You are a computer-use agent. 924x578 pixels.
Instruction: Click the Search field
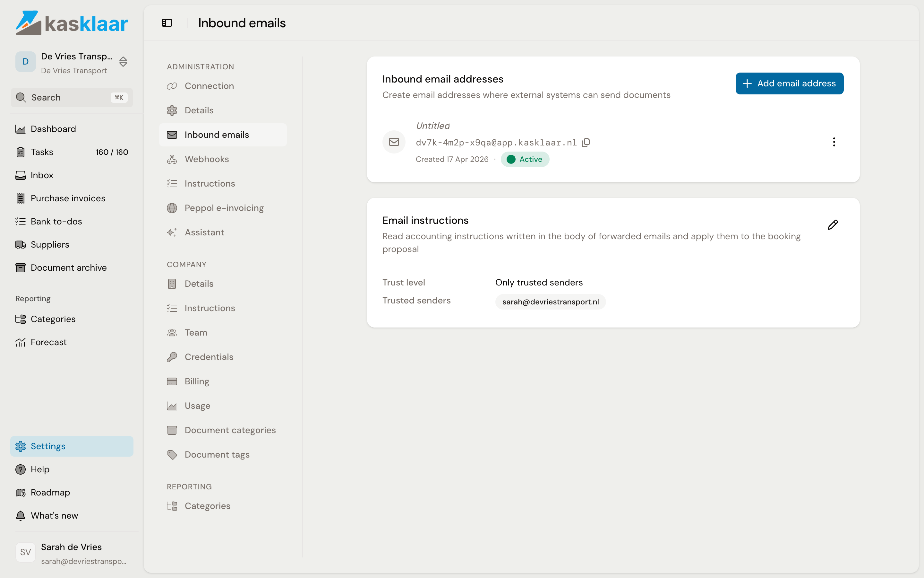(x=72, y=98)
